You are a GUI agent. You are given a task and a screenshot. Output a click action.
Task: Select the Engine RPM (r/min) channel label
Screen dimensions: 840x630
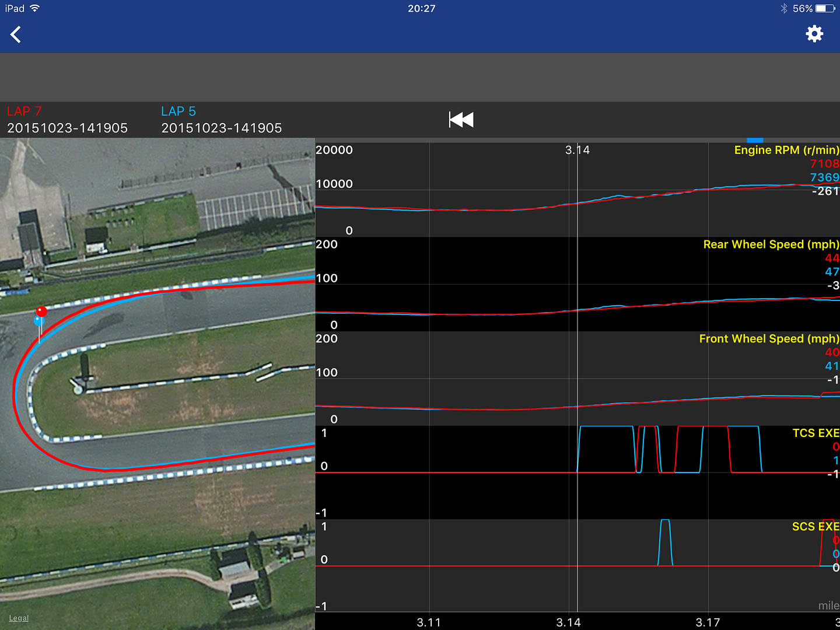click(786, 150)
